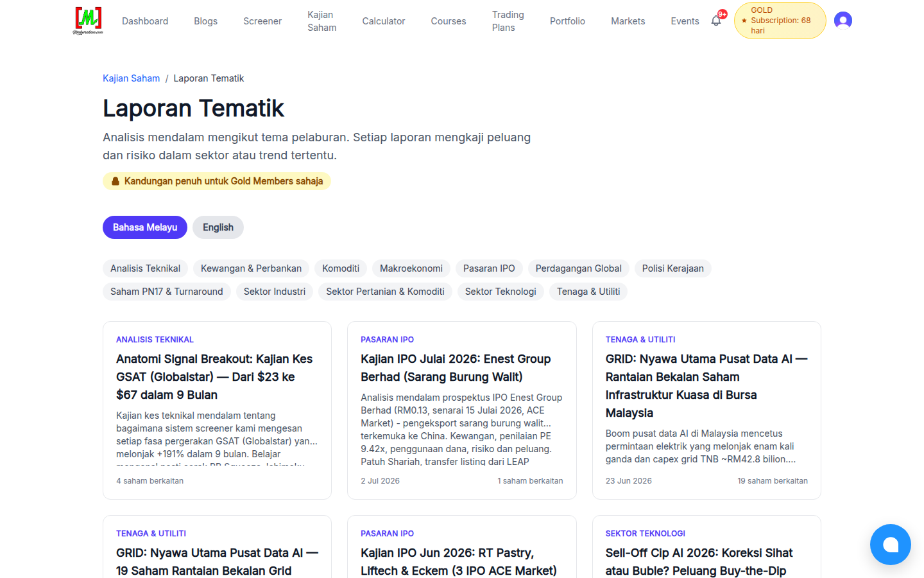
Task: Click PASARAN IPO label on RT Pastry card
Action: [x=387, y=534]
